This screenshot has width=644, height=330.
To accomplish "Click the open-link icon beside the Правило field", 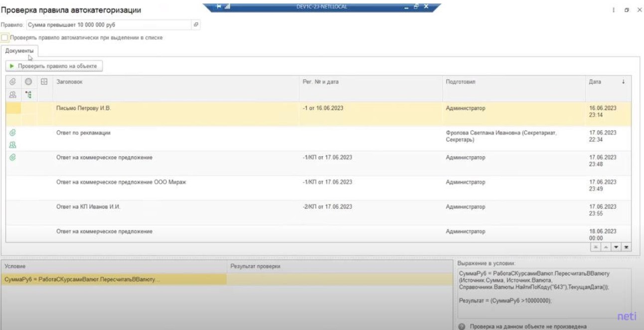I will click(196, 24).
